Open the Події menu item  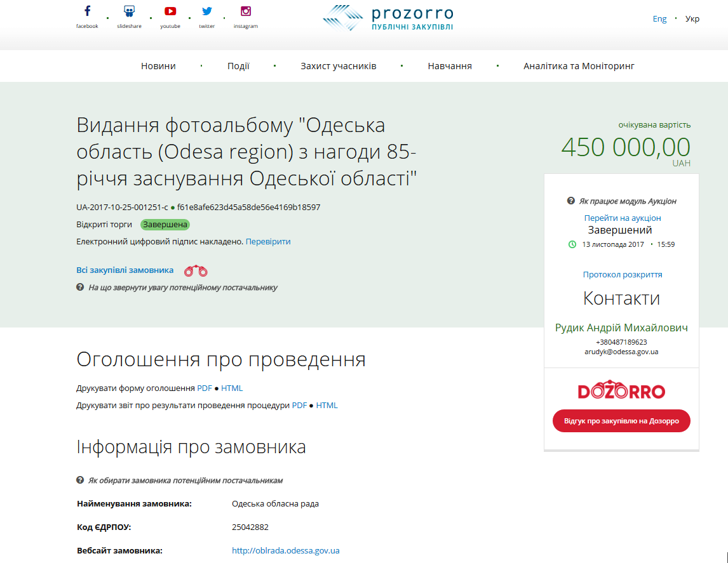point(238,66)
